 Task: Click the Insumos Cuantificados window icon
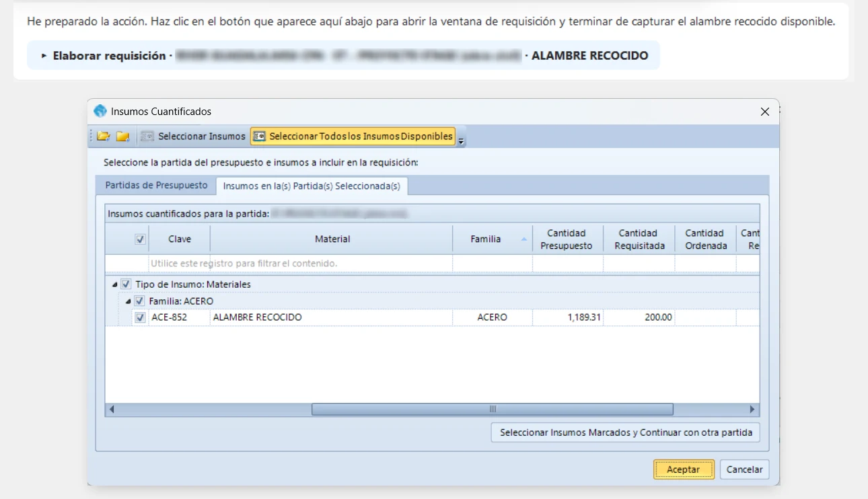(100, 111)
